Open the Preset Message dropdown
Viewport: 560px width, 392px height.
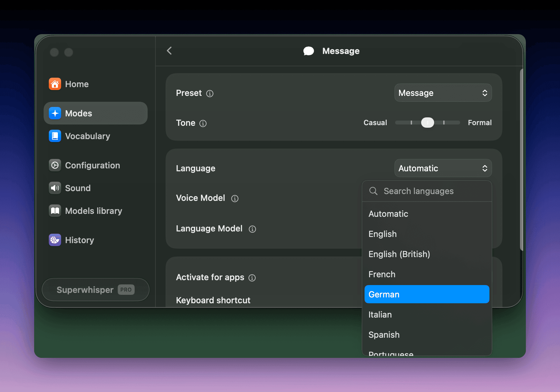443,93
